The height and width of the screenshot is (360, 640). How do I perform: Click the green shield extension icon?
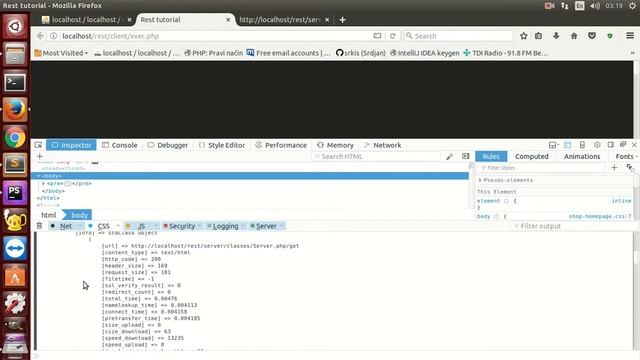click(x=610, y=36)
